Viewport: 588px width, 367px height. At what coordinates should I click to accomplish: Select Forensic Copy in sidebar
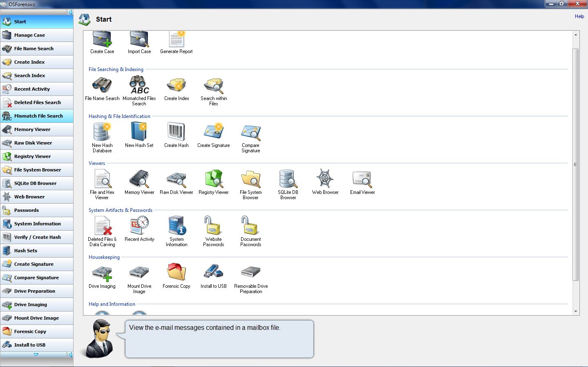click(x=37, y=331)
